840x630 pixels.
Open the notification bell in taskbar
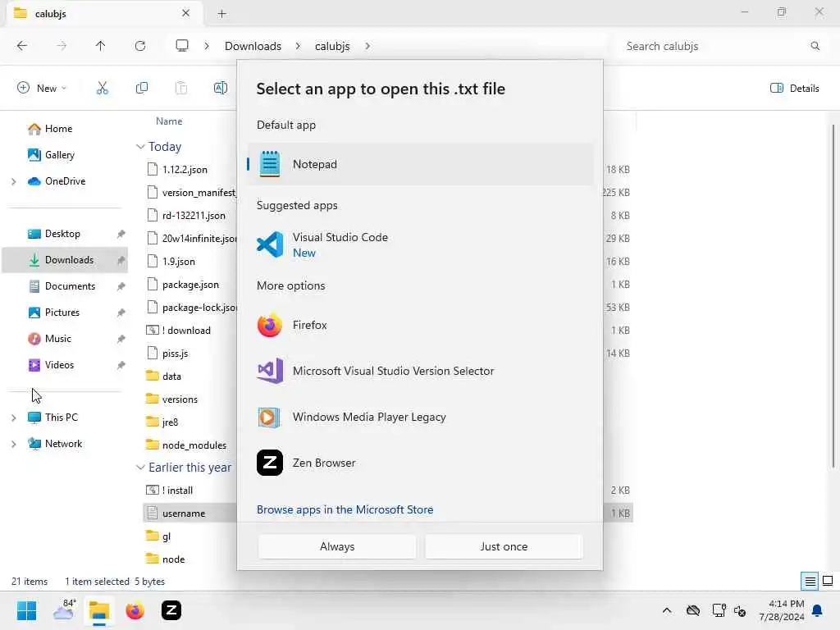click(818, 610)
